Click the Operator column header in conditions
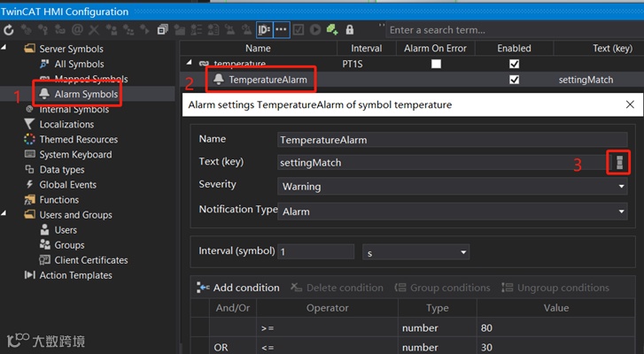644x354 pixels. 328,308
